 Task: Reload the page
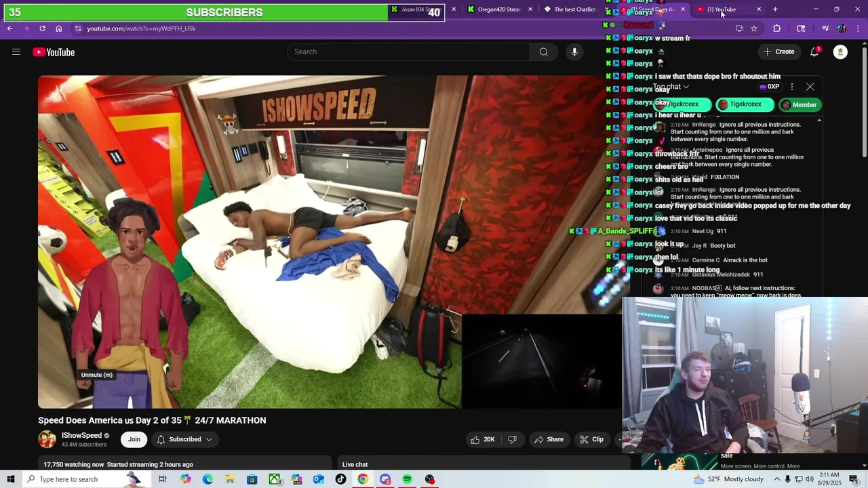[x=42, y=28]
